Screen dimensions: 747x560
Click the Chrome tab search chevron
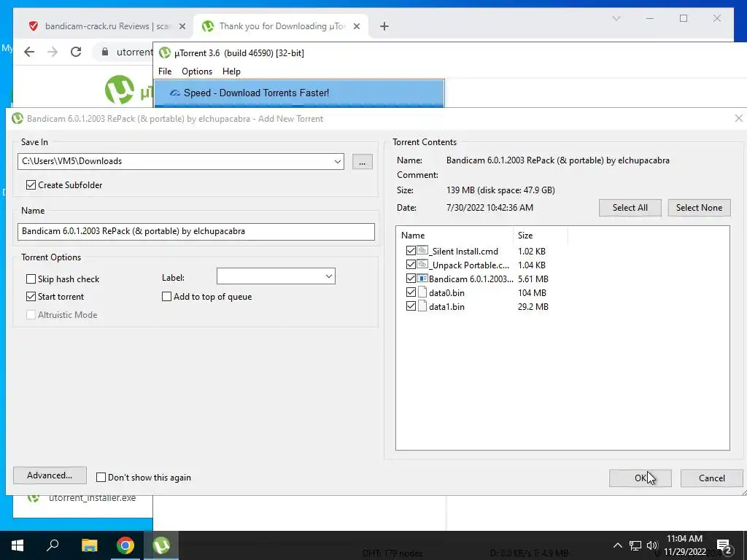[616, 18]
